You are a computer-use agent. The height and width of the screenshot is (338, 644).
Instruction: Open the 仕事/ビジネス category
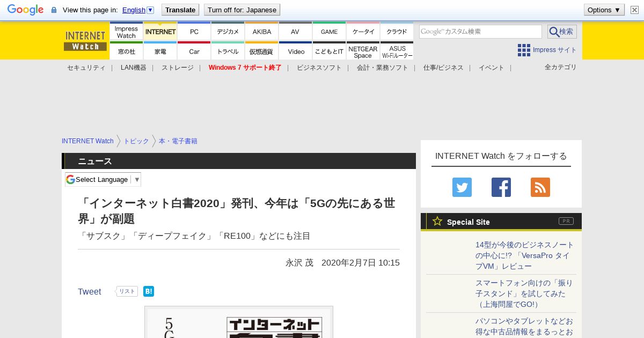click(x=443, y=68)
